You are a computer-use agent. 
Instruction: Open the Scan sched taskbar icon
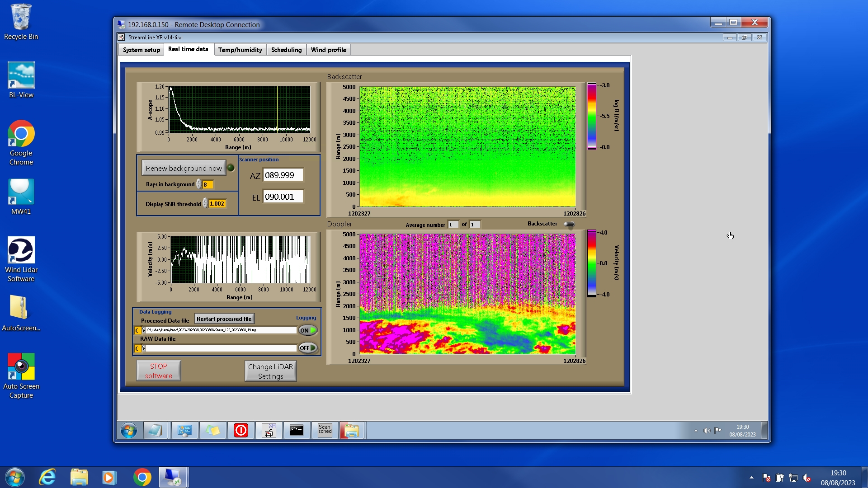point(325,430)
